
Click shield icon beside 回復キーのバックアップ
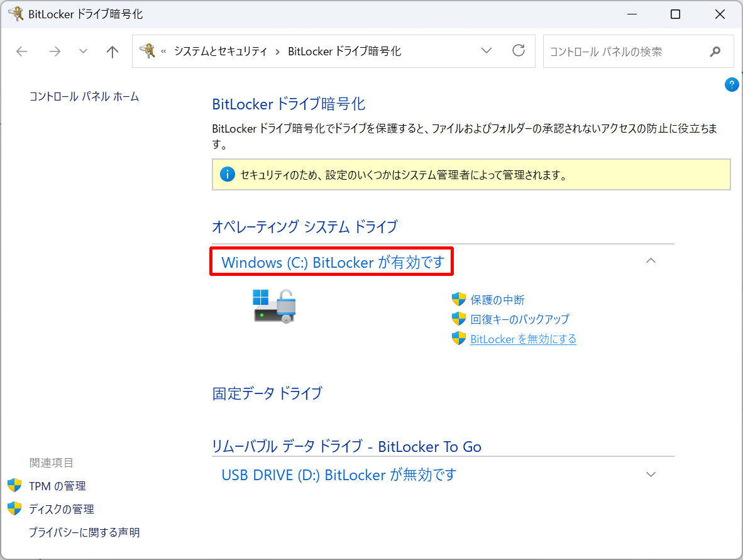click(x=459, y=319)
